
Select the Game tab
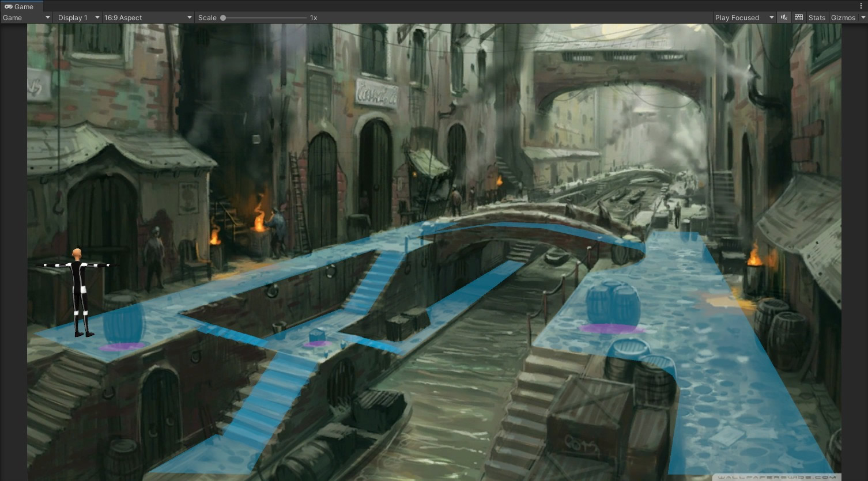[20, 6]
